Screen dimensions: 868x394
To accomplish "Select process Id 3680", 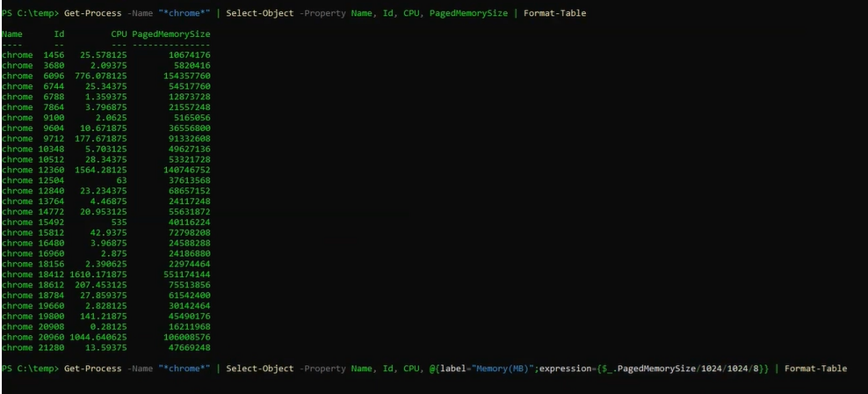I will [x=54, y=65].
